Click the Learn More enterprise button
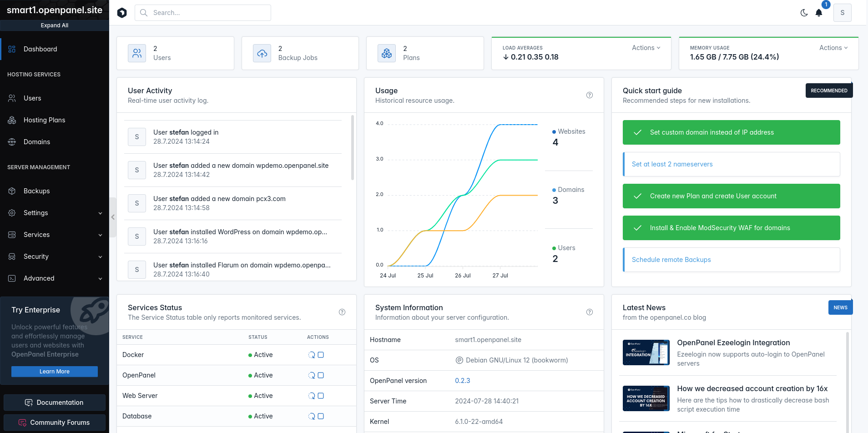The width and height of the screenshot is (868, 433). (x=55, y=372)
